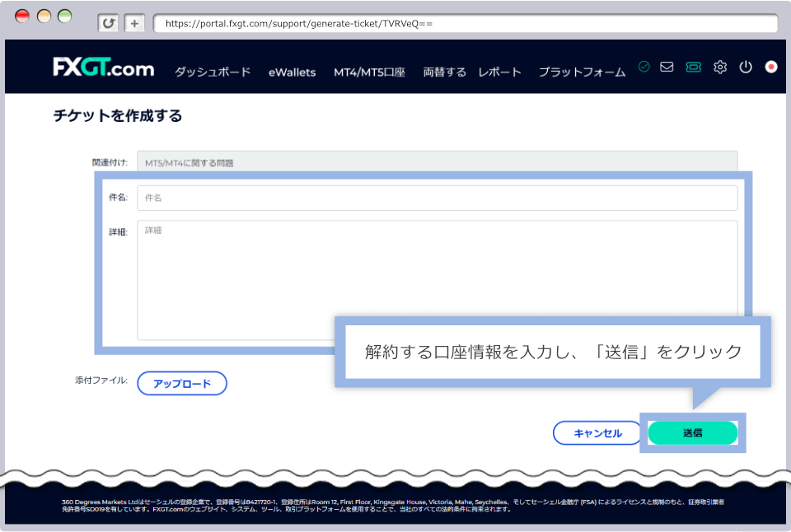791x532 pixels.
Task: Open the mail envelope icon
Action: click(667, 67)
